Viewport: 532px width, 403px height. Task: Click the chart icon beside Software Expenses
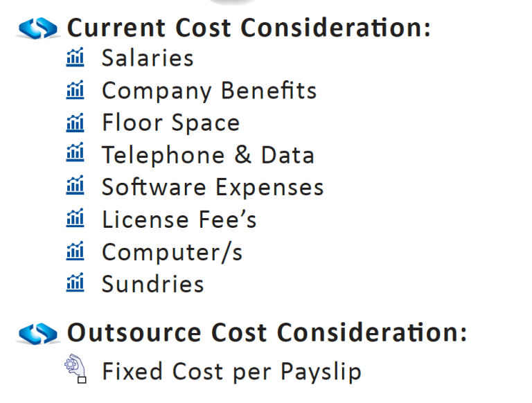(75, 187)
